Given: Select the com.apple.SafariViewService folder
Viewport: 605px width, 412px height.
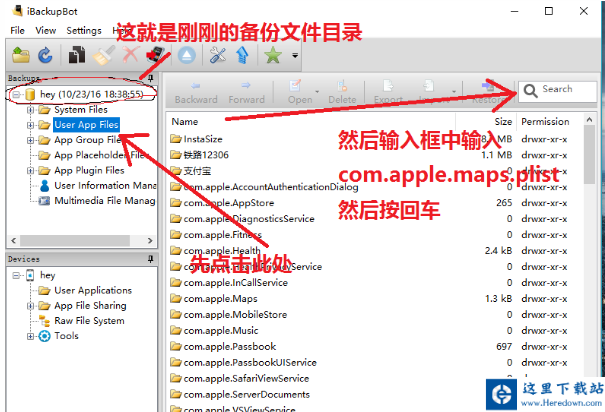Looking at the screenshot, I should [x=246, y=378].
